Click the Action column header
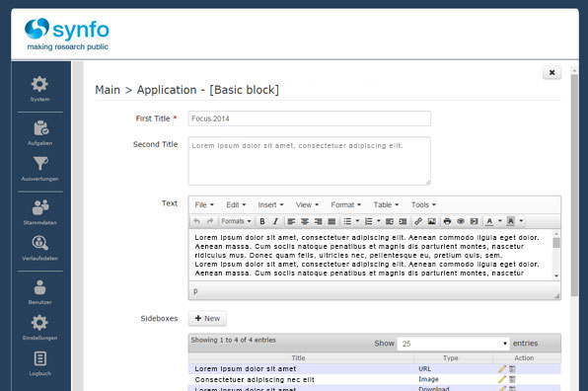Viewport: 588px width, 391px height. [527, 358]
